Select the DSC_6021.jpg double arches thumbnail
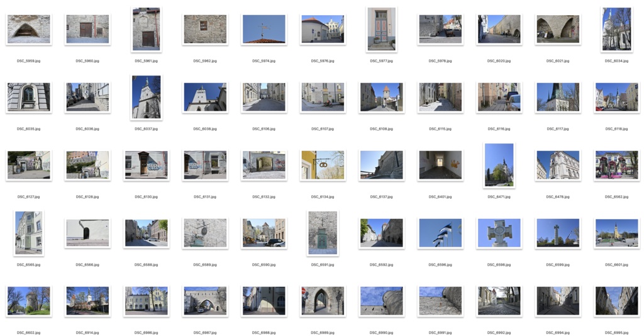644x336 pixels. (x=558, y=30)
